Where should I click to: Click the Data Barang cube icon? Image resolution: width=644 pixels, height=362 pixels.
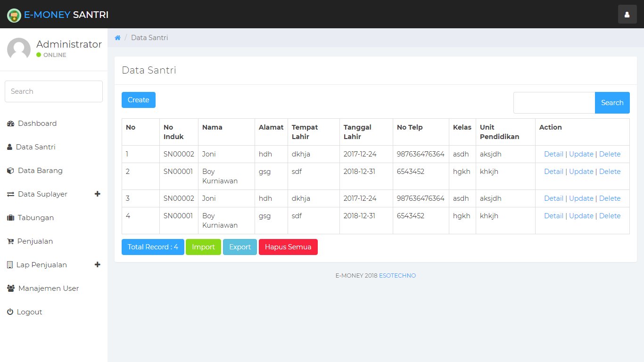point(10,171)
